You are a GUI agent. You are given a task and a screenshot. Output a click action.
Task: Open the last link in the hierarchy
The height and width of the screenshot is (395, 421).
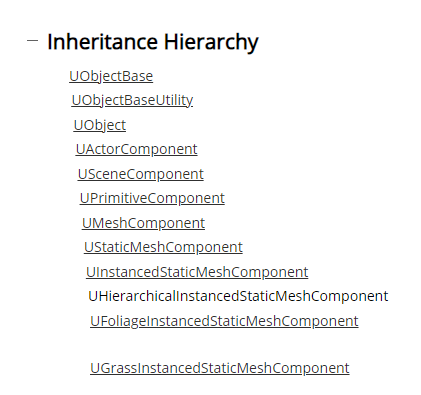coord(220,368)
